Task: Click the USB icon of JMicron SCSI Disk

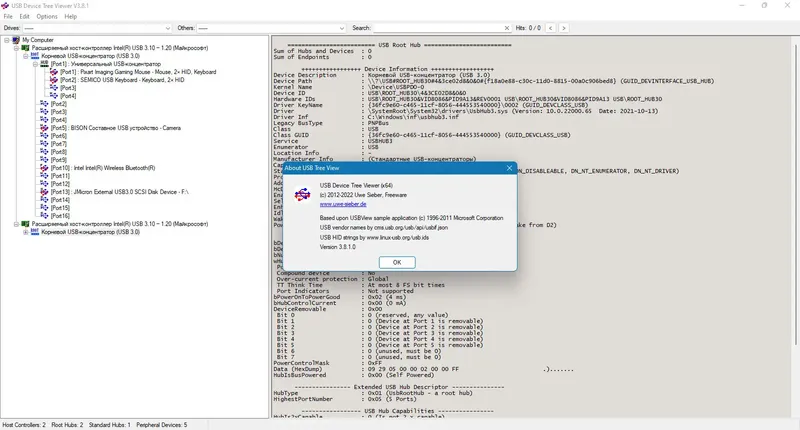Action: tap(44, 192)
